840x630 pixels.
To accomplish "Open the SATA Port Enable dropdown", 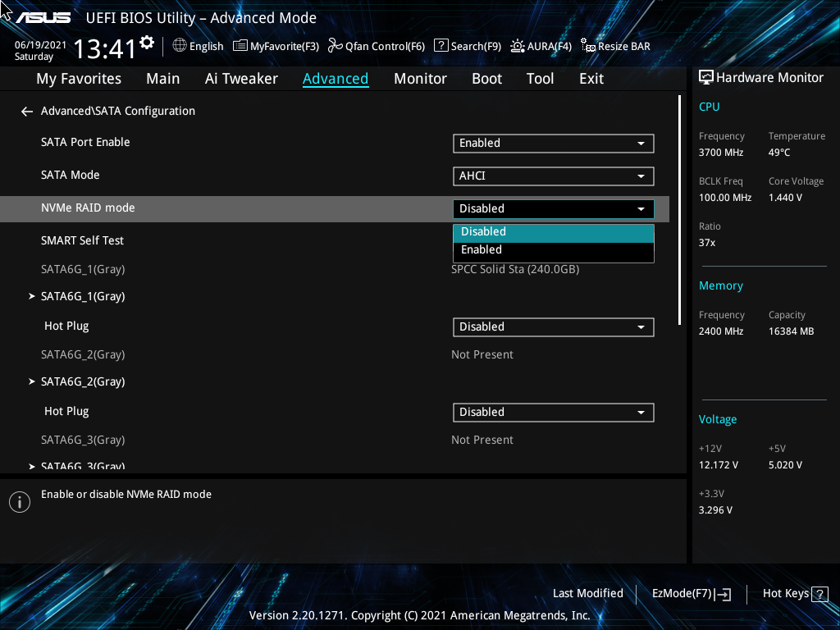I will 553,143.
